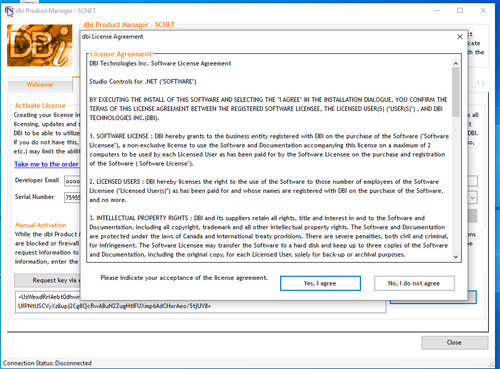Click the activation request key text box
Screen dimensions: 500x369
pyautogui.click(x=200, y=302)
